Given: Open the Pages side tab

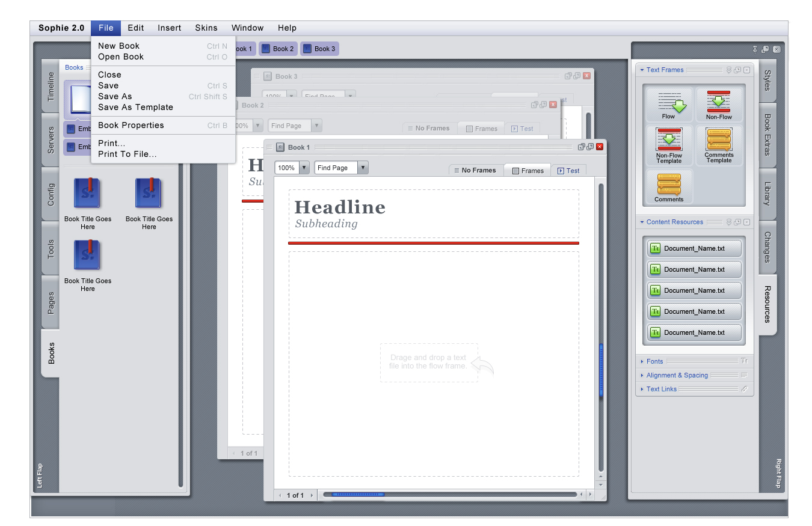Looking at the screenshot, I should pyautogui.click(x=51, y=303).
